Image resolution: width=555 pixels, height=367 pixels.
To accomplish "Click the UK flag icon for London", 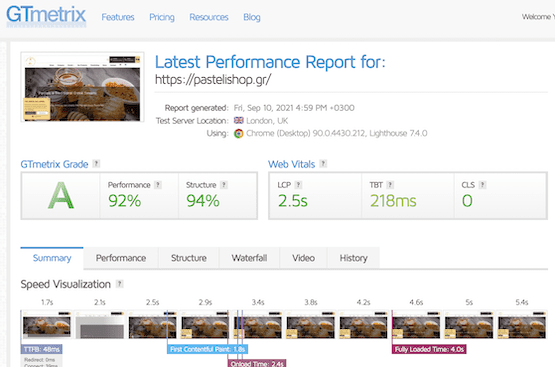I will [x=239, y=120].
